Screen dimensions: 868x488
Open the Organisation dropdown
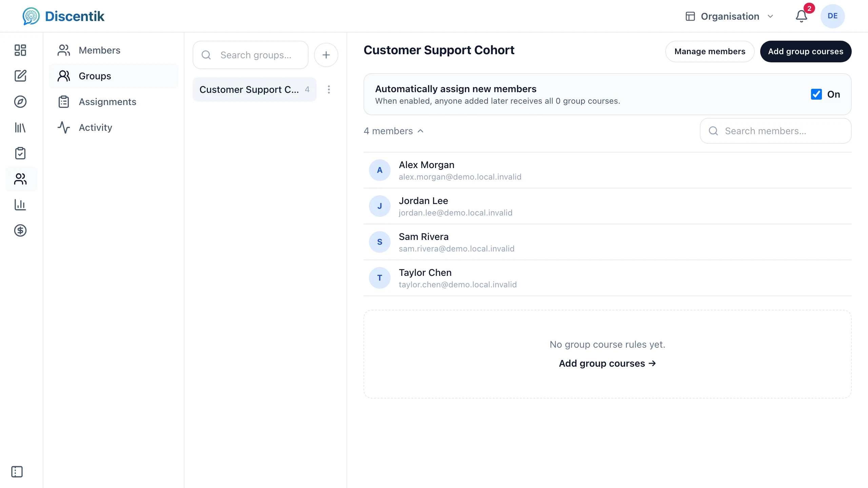coord(730,16)
